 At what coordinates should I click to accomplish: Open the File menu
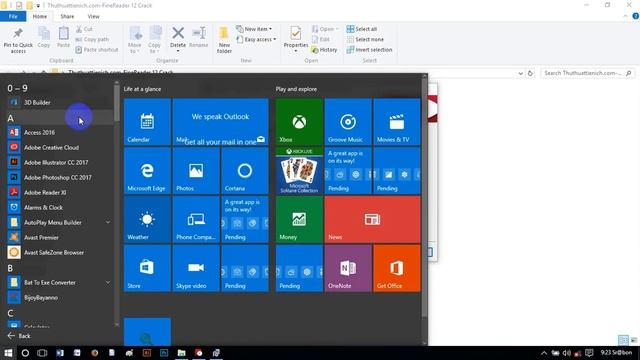tap(13, 16)
